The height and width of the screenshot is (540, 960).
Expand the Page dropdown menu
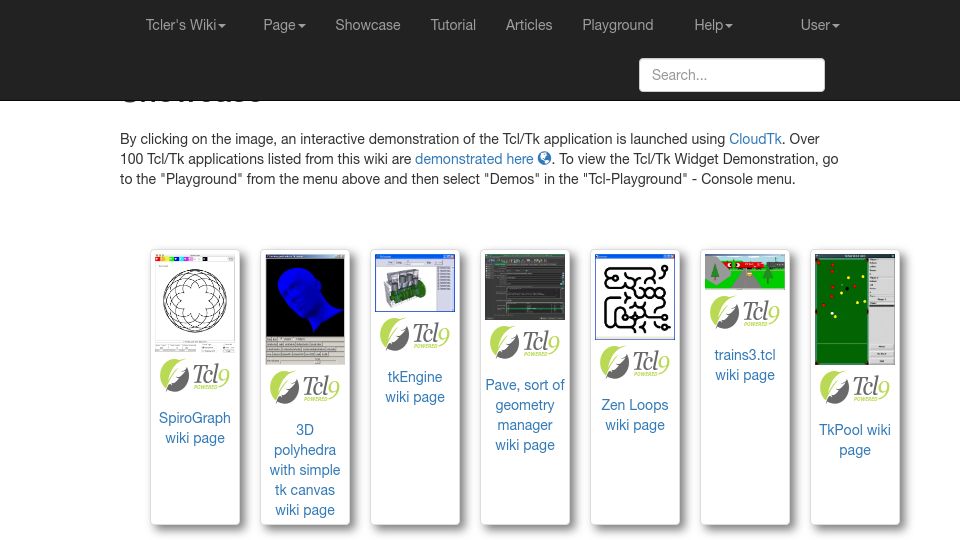coord(284,25)
